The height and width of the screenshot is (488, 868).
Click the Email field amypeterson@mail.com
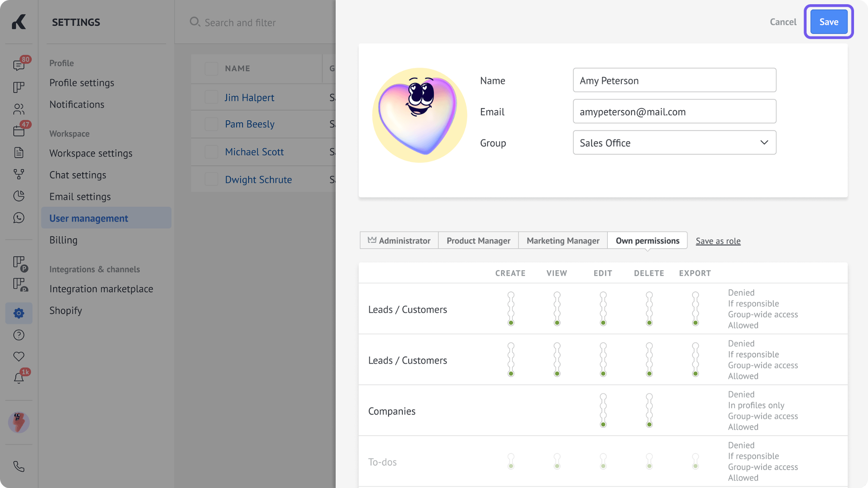click(674, 111)
